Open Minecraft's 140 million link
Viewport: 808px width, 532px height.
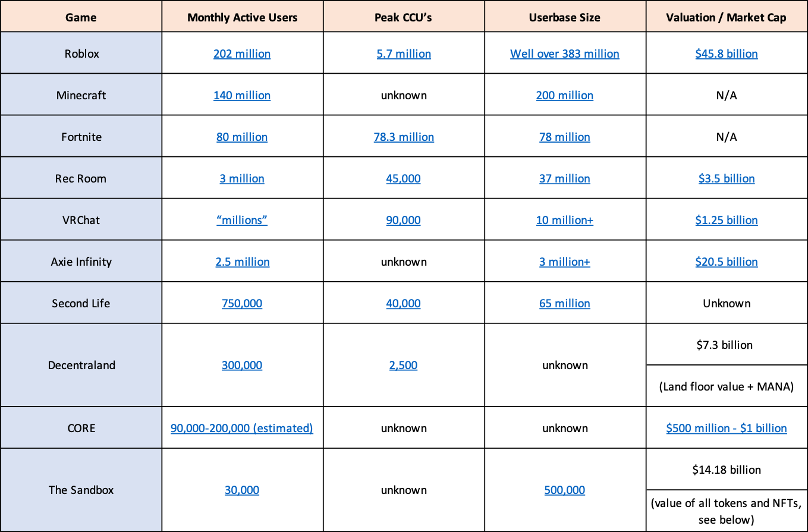point(242,95)
